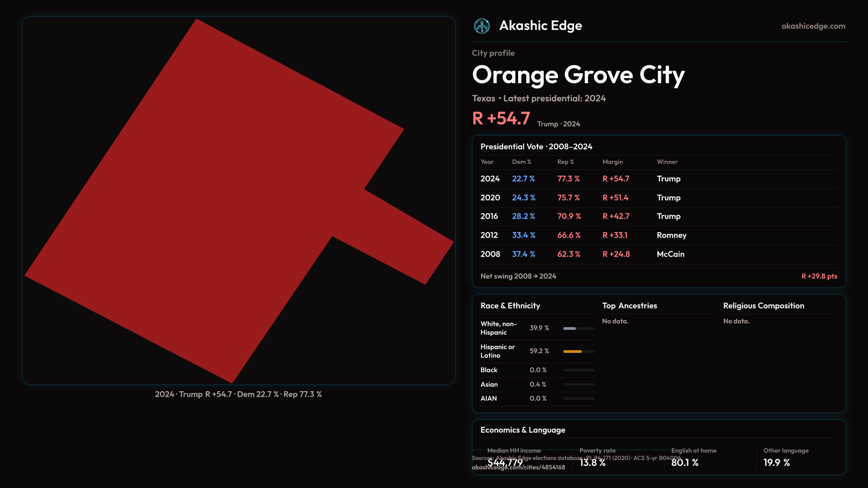Click the 2016 margin R +42.7
Viewport: 868px width, 488px height.
[615, 216]
